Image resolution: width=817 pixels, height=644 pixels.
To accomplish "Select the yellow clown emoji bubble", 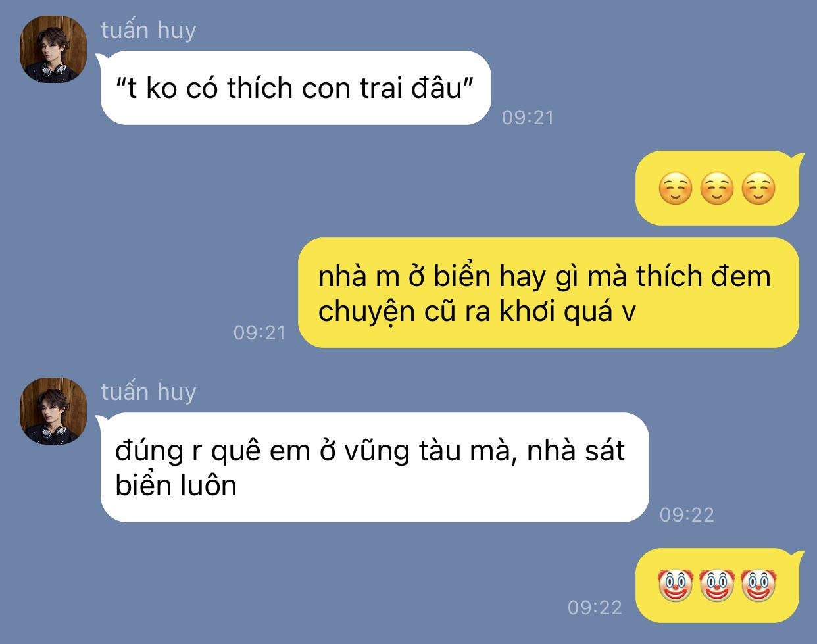I will [x=718, y=585].
